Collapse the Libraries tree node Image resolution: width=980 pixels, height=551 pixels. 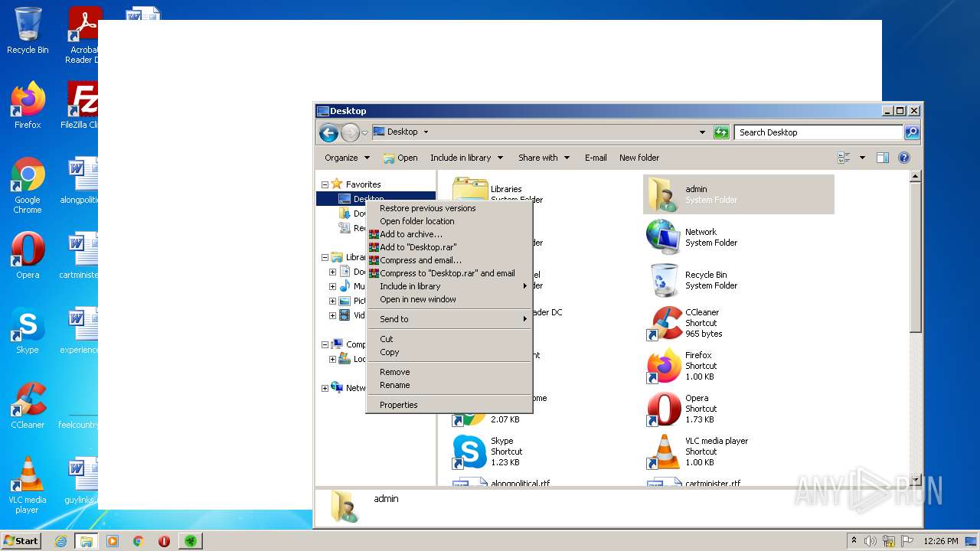tap(325, 257)
